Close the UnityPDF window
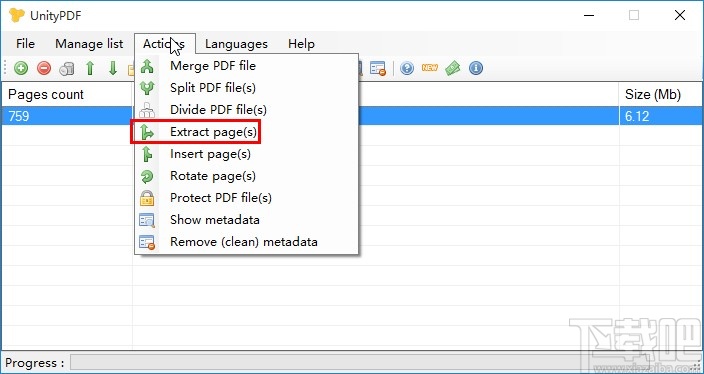The height and width of the screenshot is (374, 704). coord(680,15)
